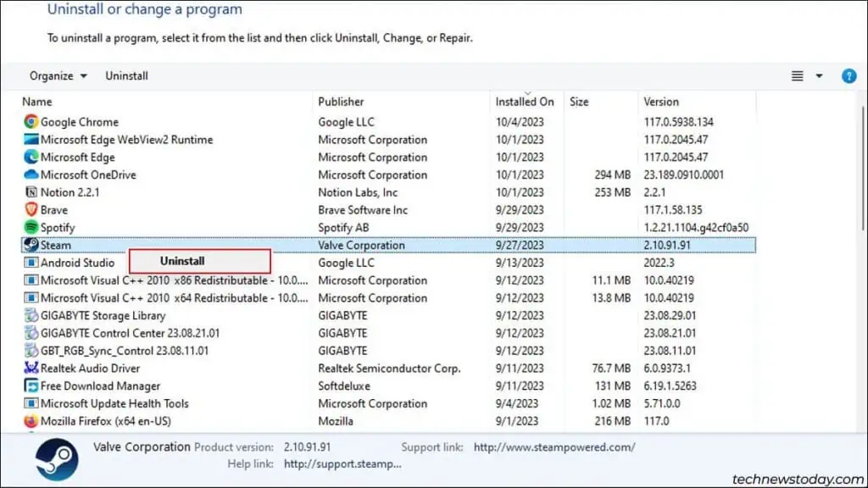Click the GIGABYTE Control Center icon
The width and height of the screenshot is (868, 488).
31,332
